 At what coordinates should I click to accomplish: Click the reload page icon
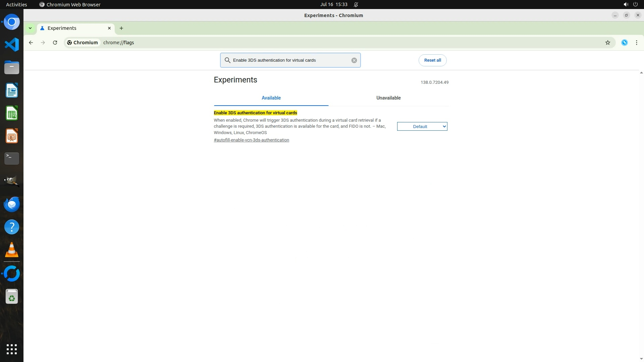point(55,43)
